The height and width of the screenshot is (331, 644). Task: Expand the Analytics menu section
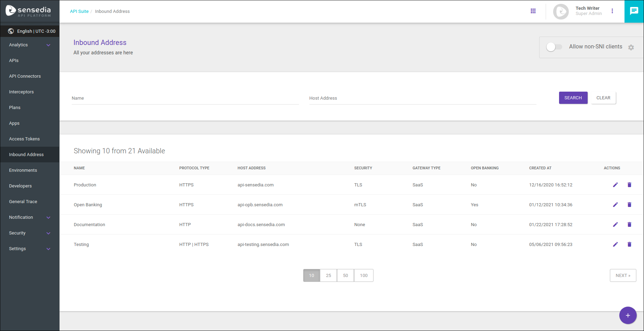[30, 45]
